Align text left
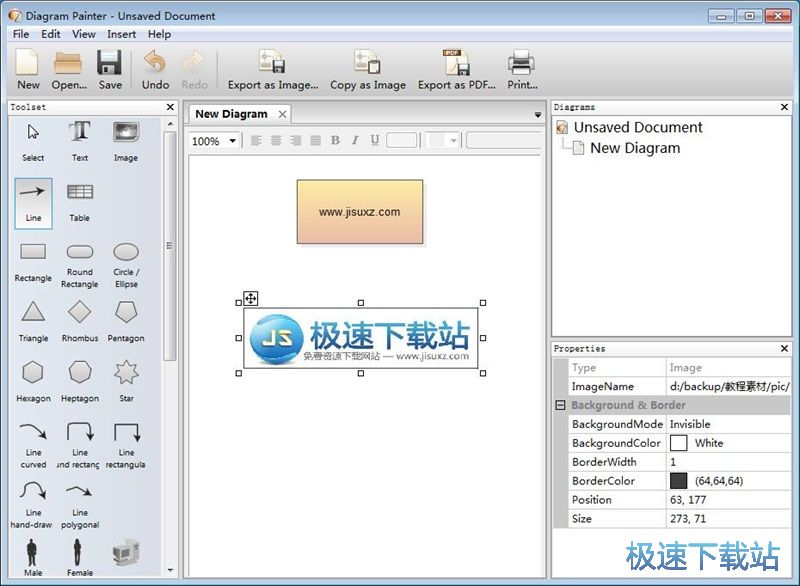Screen dimensions: 800x586 [x=256, y=140]
